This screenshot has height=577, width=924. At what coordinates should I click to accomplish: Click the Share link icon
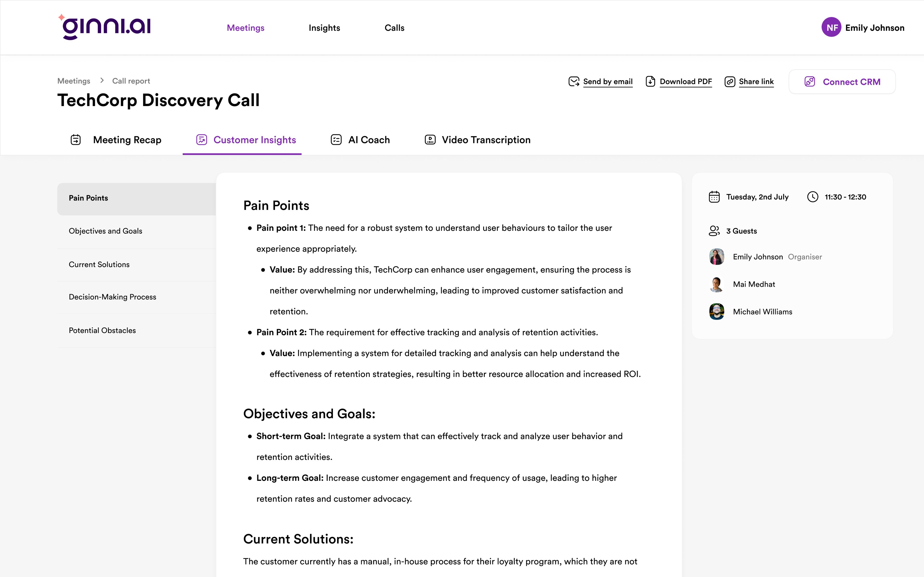(x=731, y=81)
